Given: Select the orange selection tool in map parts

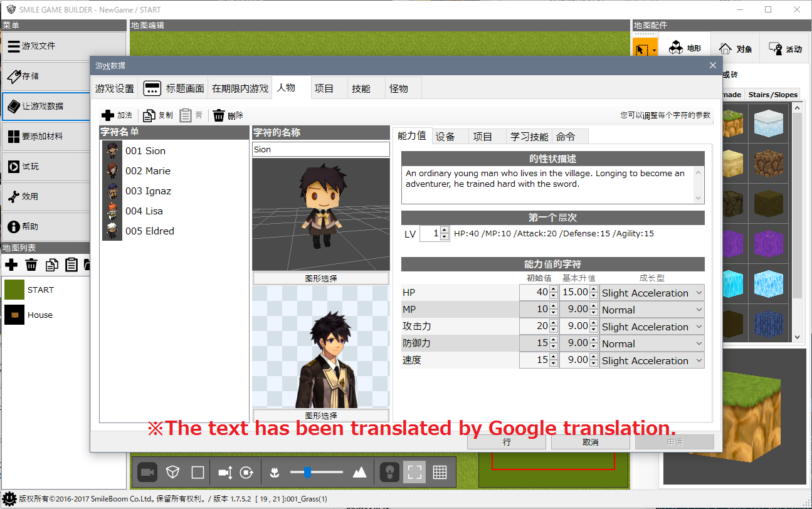Looking at the screenshot, I should [x=641, y=48].
